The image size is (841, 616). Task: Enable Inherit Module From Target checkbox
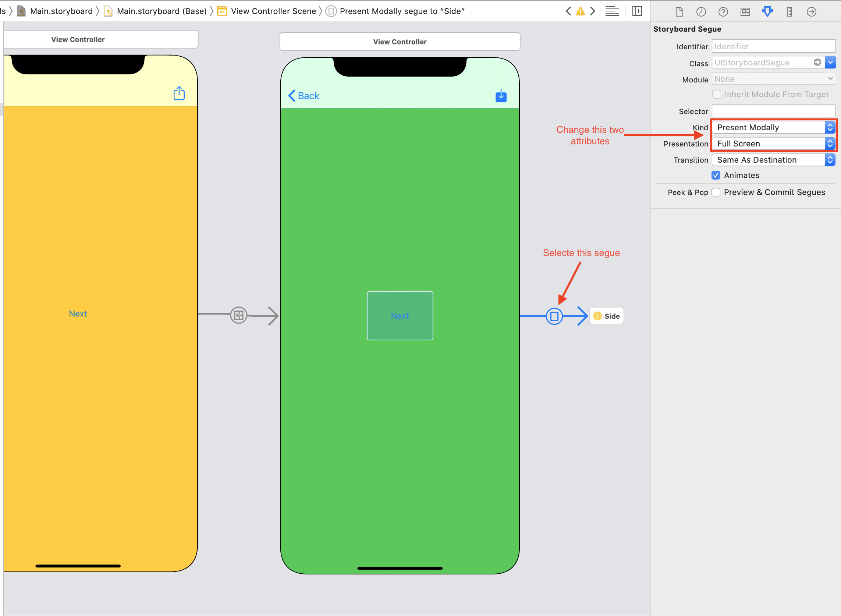pyautogui.click(x=716, y=95)
